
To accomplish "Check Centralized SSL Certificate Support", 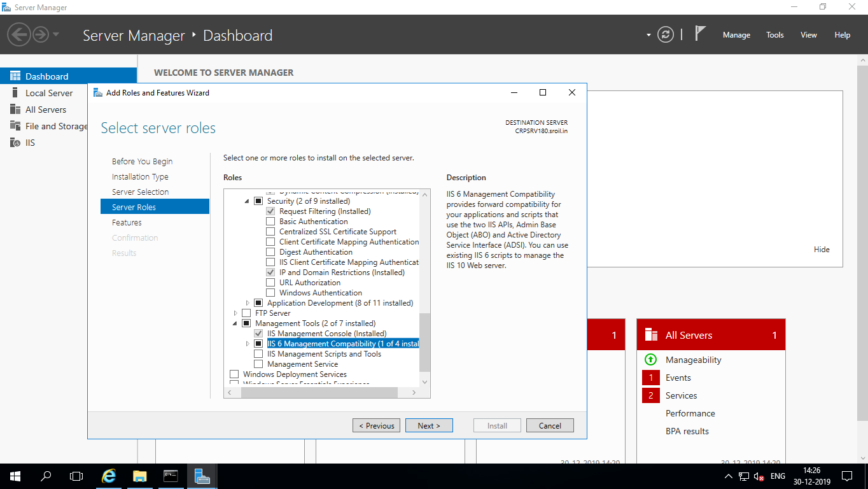I will click(x=270, y=232).
